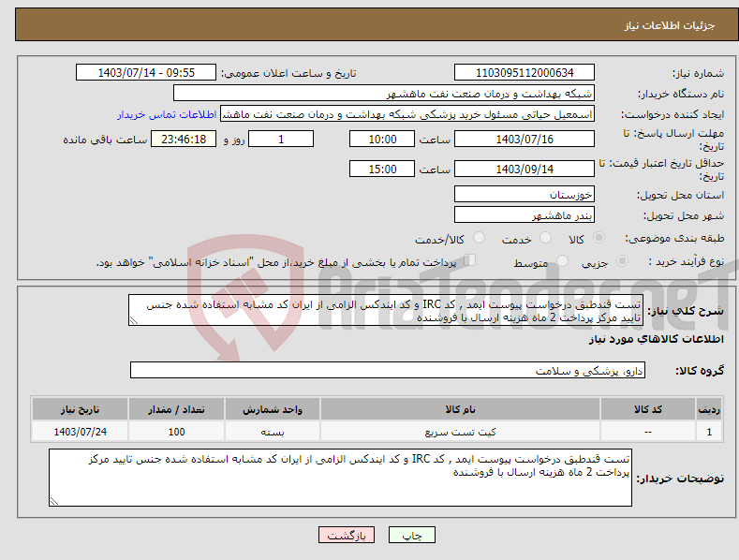Click the تعداد / مقدار column header
This screenshot has width=739, height=560.
[x=176, y=409]
